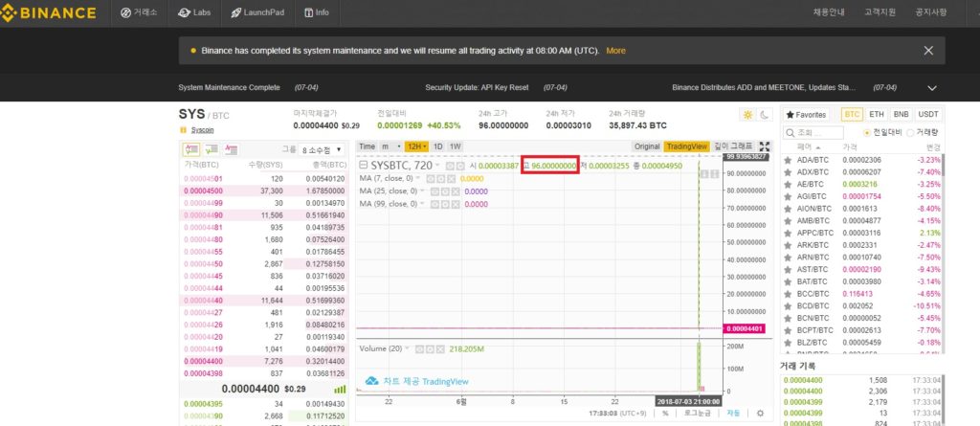980x426 pixels.
Task: Switch to the ETH market tab
Action: click(877, 115)
